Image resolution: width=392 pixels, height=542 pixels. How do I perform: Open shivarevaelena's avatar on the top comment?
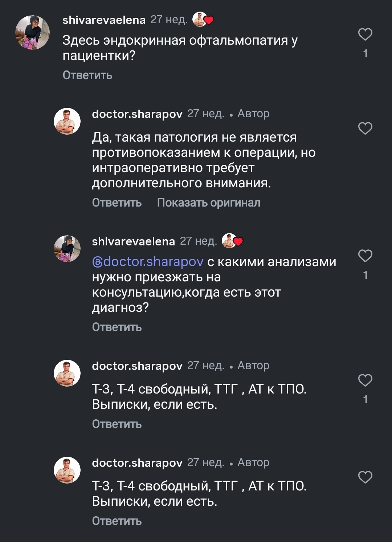[x=32, y=33]
